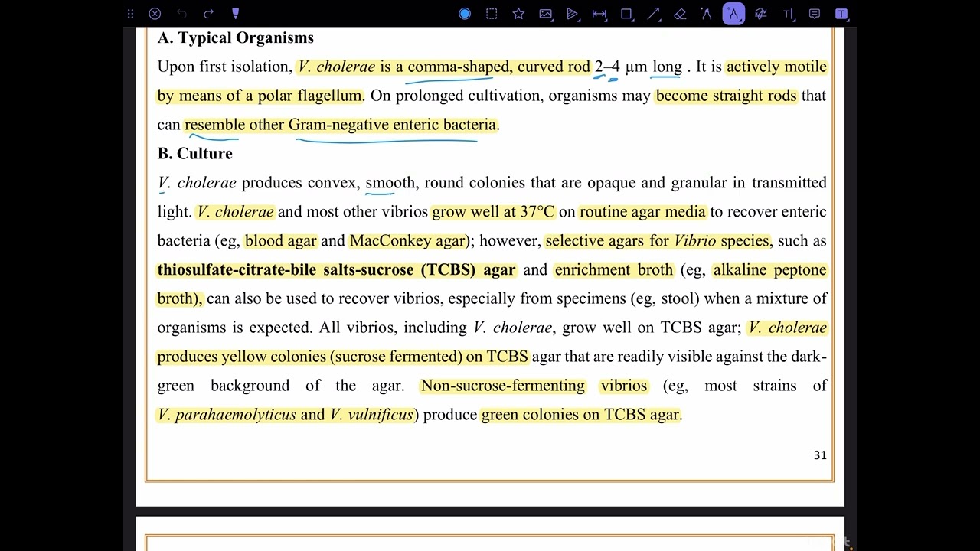Open the comment note tool
Viewport: 980px width, 551px height.
point(815,14)
